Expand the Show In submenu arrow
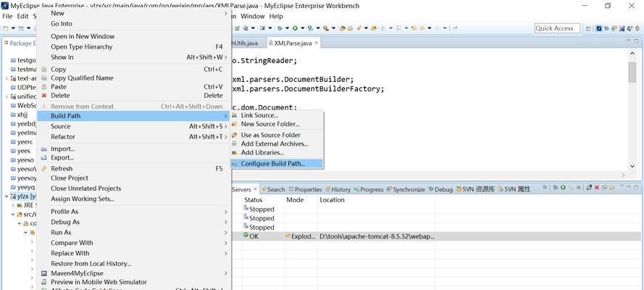Image resolution: width=644 pixels, height=290 pixels. point(225,57)
